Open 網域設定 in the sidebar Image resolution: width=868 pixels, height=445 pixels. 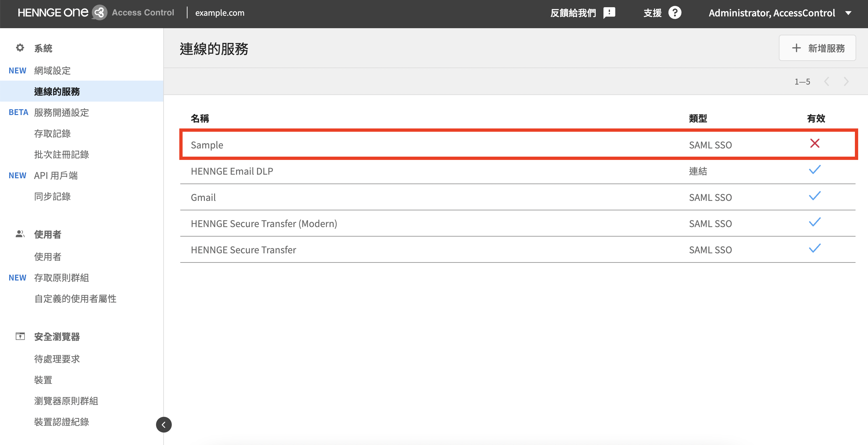click(x=52, y=71)
